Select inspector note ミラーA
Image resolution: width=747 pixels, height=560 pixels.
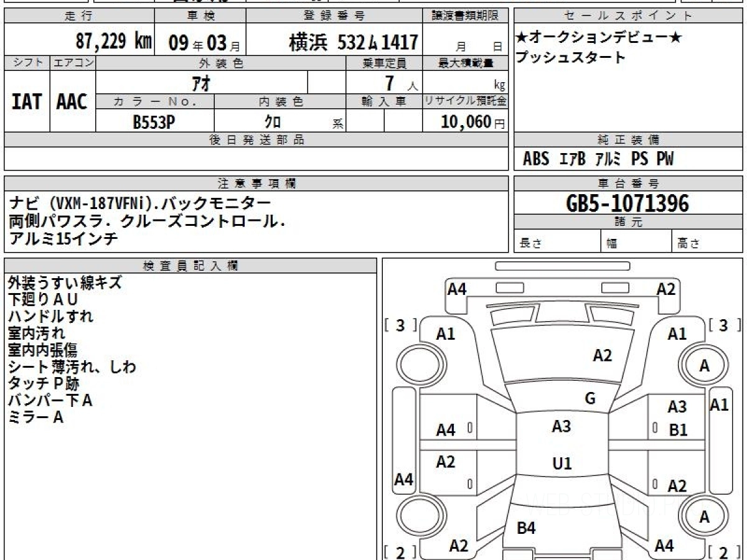(x=36, y=417)
